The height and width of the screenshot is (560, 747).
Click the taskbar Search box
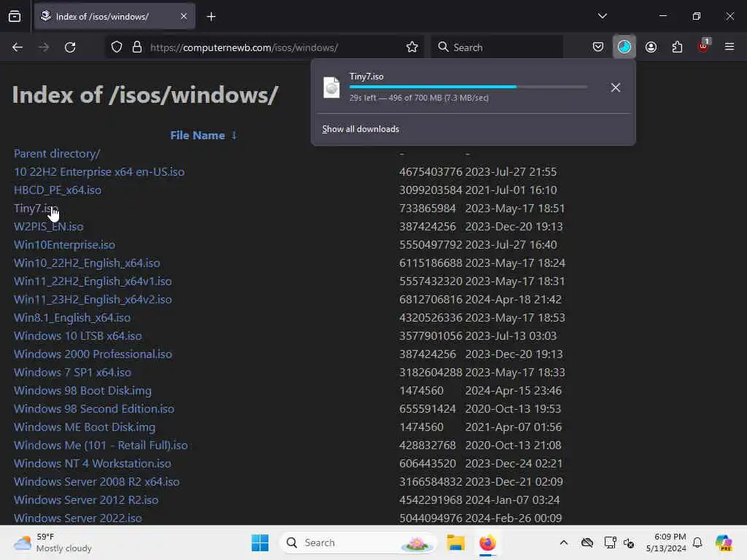point(358,542)
